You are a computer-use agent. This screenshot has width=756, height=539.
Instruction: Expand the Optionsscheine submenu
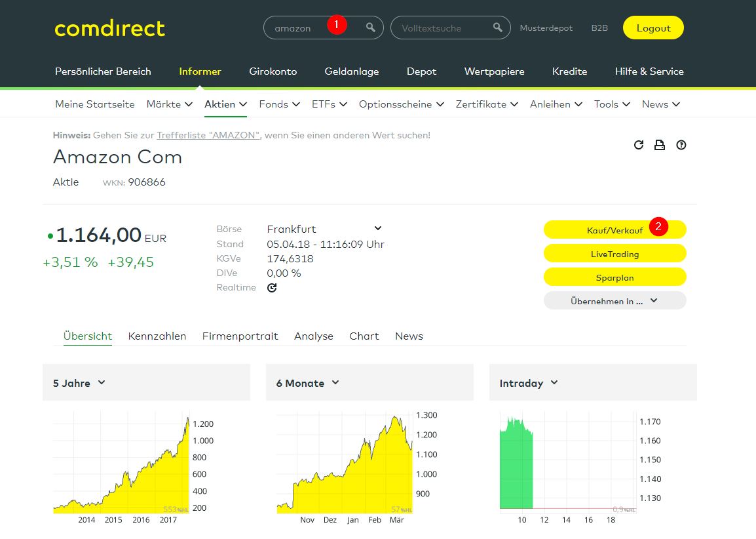[x=401, y=104]
